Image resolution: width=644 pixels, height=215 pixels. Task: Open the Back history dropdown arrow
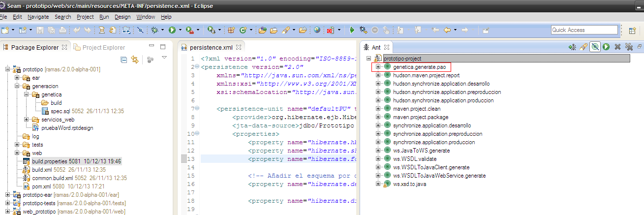pyautogui.click(x=456, y=30)
